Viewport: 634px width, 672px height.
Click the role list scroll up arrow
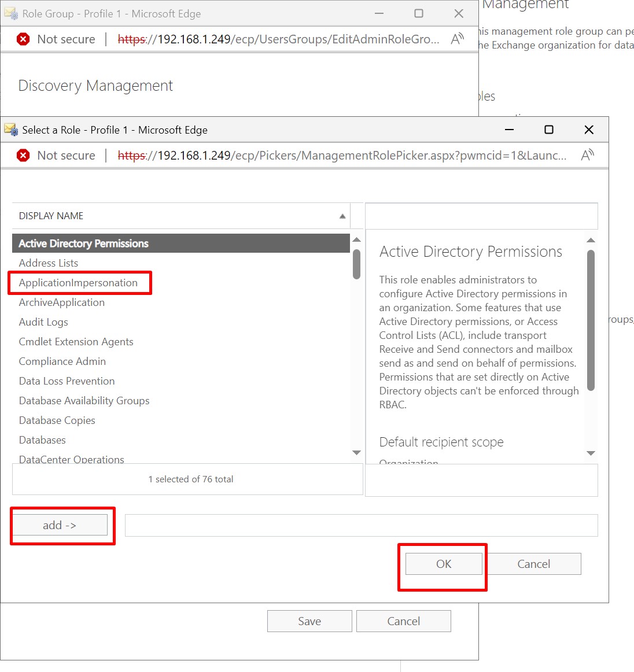click(356, 240)
